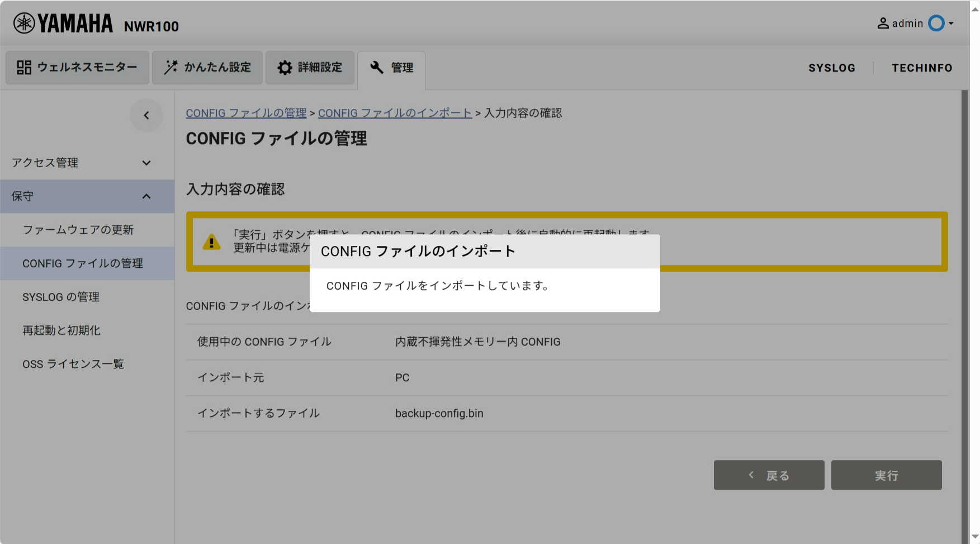Collapse the 保守 section

[x=146, y=196]
